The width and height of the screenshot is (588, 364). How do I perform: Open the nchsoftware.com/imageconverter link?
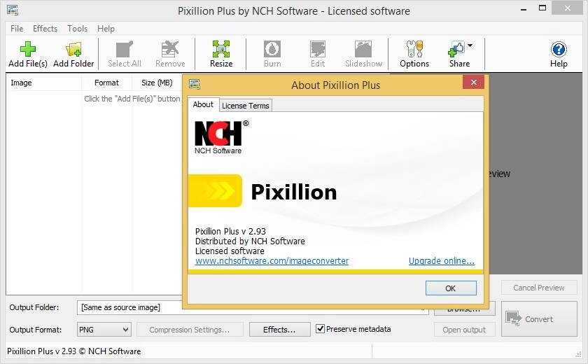(272, 261)
